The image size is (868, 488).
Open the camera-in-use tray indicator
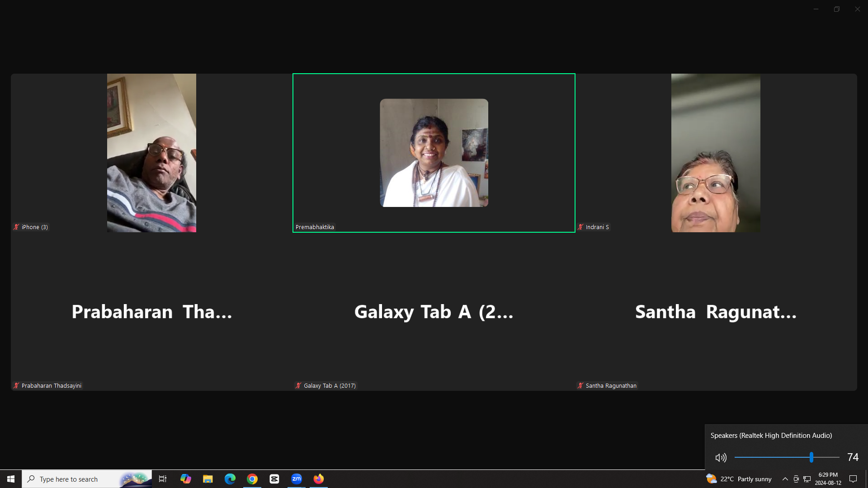click(796, 479)
